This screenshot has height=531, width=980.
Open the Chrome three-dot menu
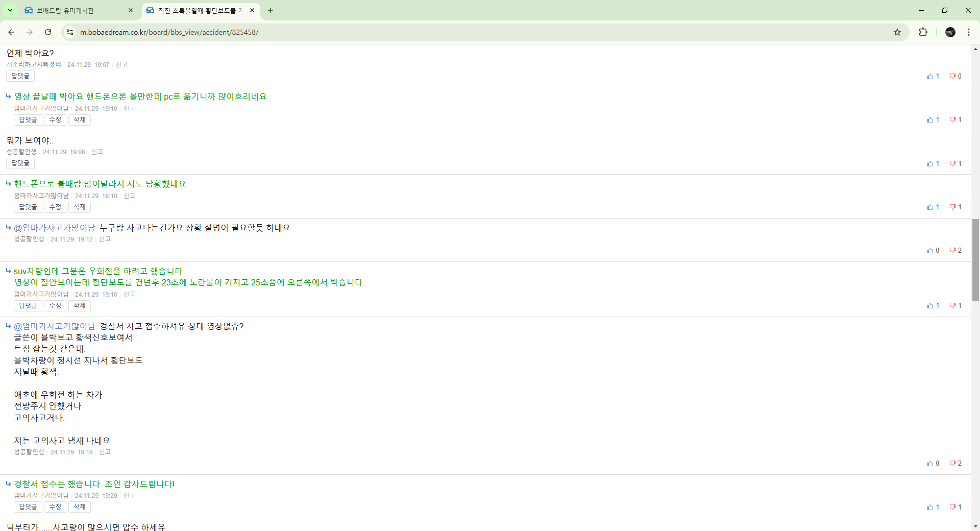click(969, 32)
